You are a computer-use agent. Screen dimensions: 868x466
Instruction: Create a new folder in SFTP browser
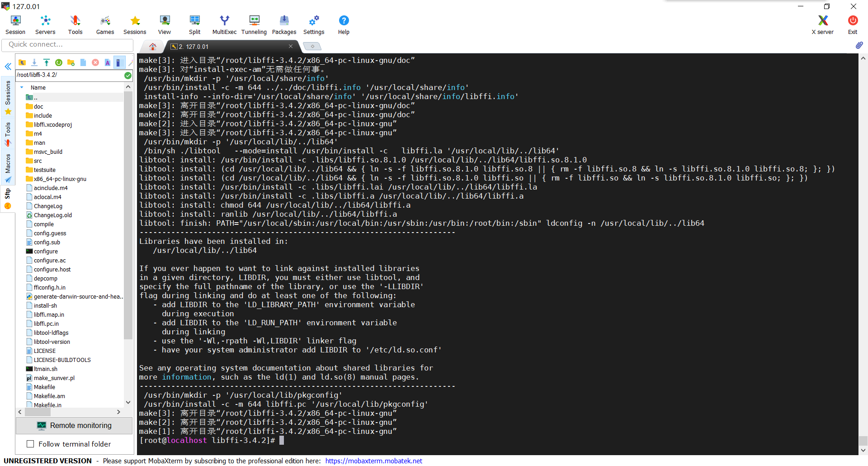click(71, 62)
